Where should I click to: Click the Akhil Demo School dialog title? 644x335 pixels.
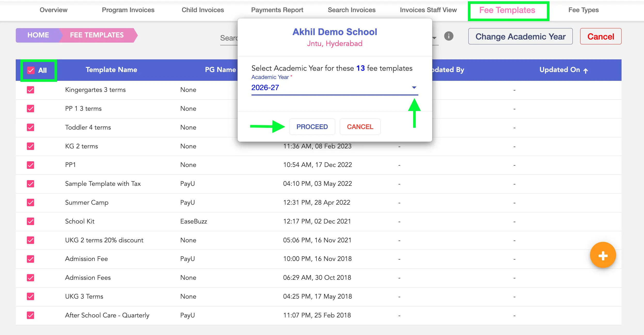click(x=335, y=32)
